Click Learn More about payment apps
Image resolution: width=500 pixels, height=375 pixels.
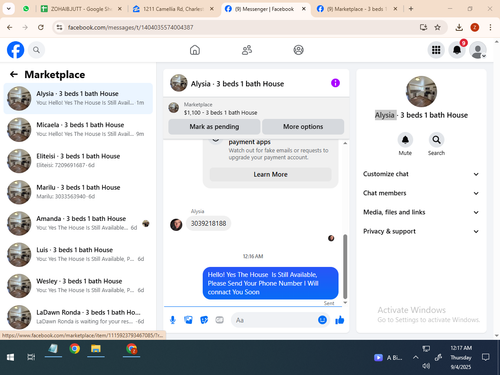click(x=270, y=174)
